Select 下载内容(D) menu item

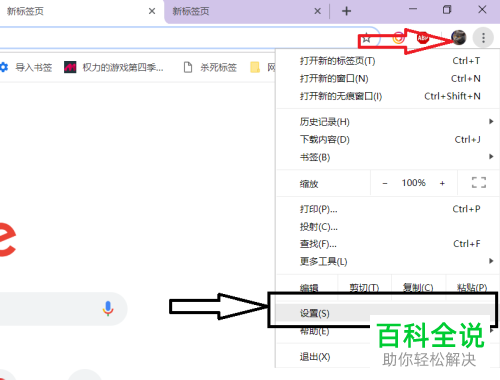point(388,139)
